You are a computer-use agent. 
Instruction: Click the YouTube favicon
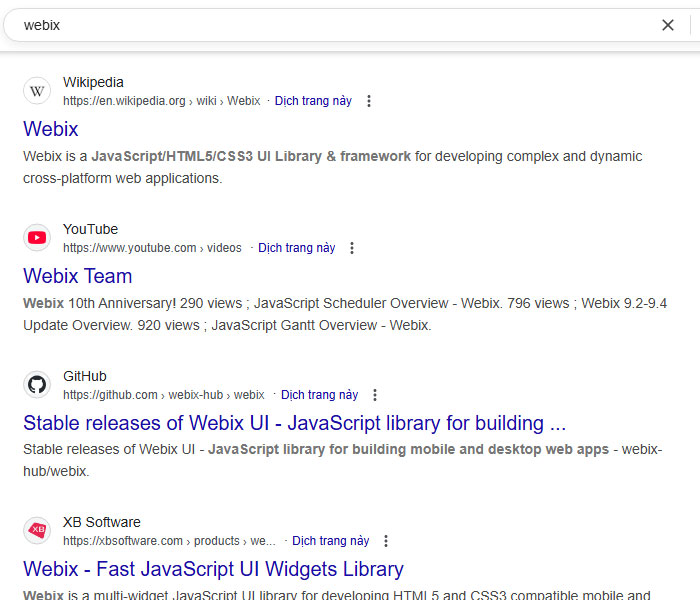tap(37, 238)
